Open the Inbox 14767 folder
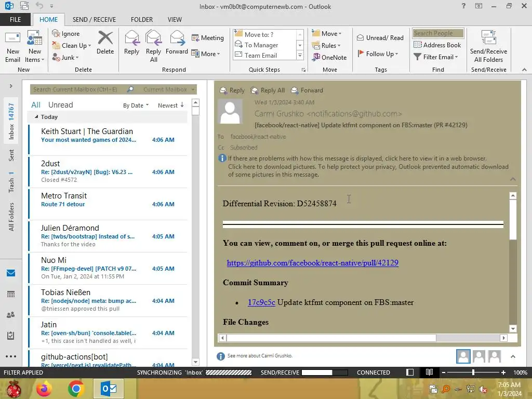 11,121
